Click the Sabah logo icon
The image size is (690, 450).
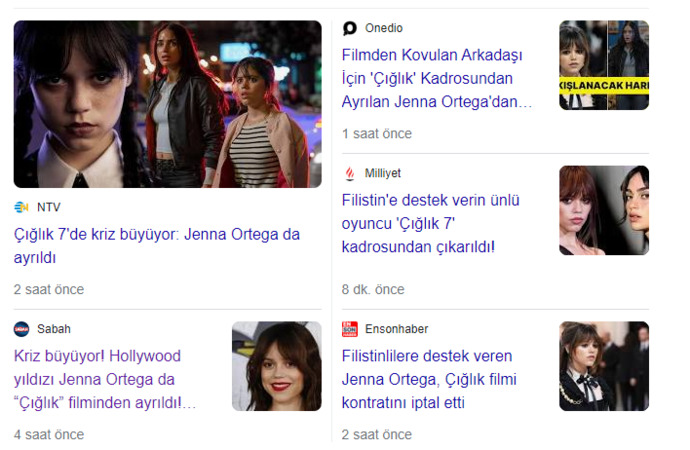[22, 329]
